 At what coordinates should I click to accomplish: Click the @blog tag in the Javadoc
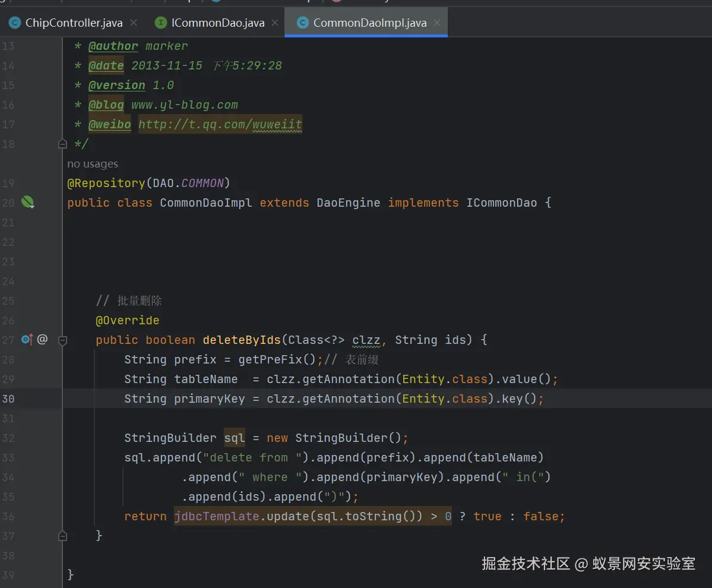[x=106, y=105]
